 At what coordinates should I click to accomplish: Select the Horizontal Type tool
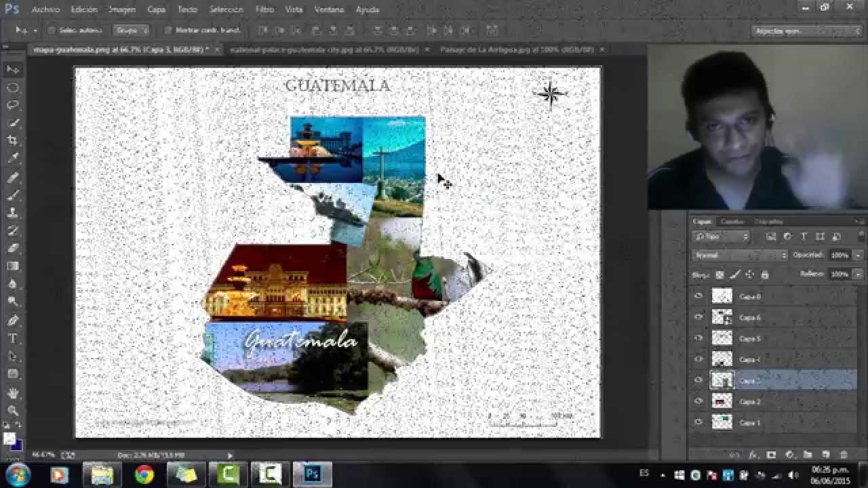[13, 338]
